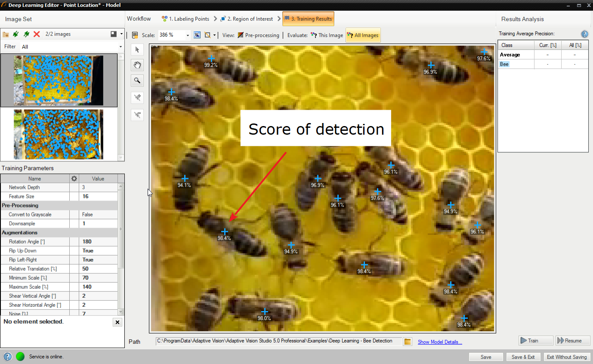Click the add images icon in Image Set
This screenshot has width=593, height=364.
6,34
